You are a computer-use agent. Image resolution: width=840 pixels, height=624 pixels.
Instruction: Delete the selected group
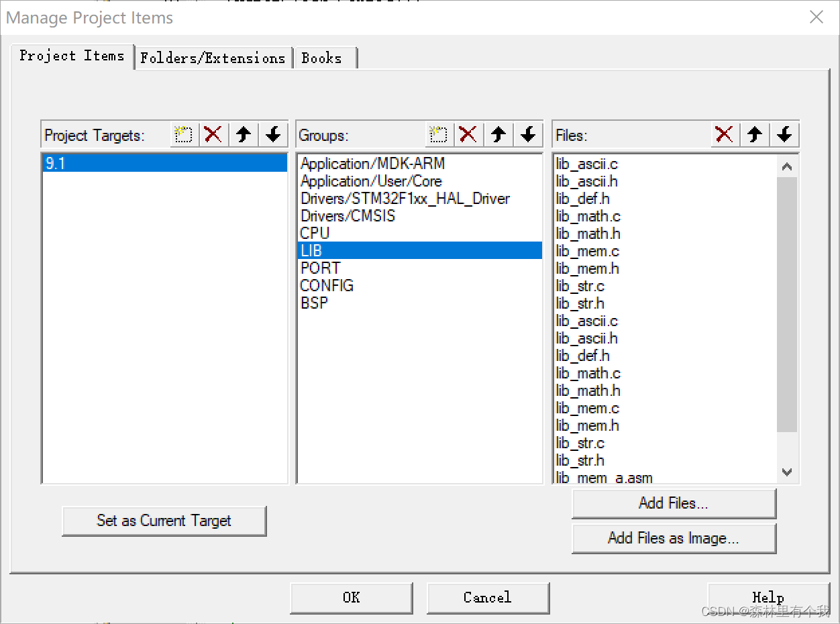click(468, 134)
